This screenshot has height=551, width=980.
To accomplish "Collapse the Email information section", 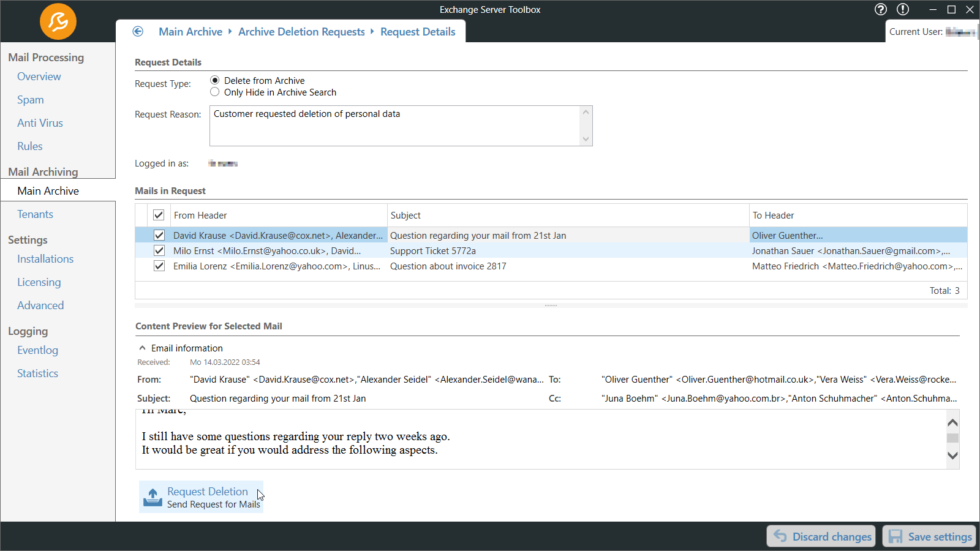I will [143, 348].
